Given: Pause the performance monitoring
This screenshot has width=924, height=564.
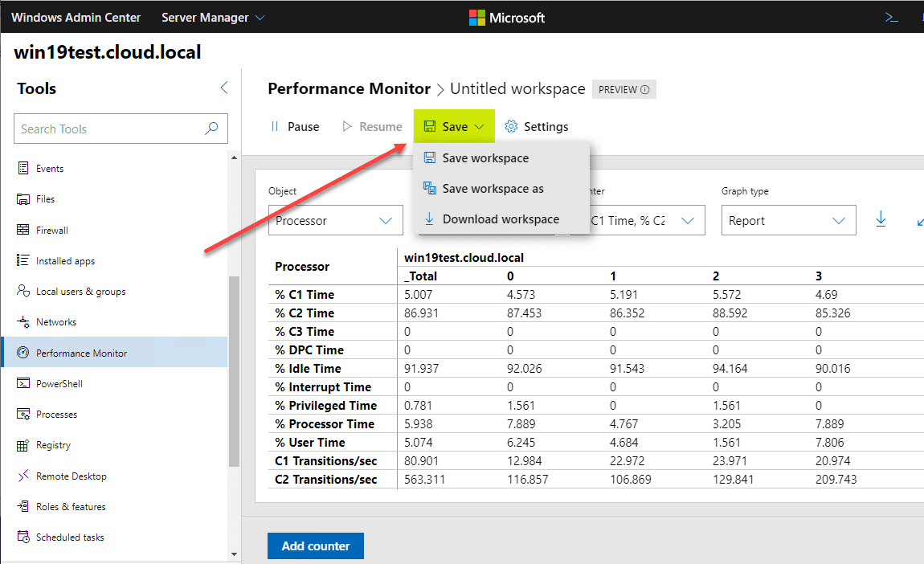Looking at the screenshot, I should [x=295, y=126].
